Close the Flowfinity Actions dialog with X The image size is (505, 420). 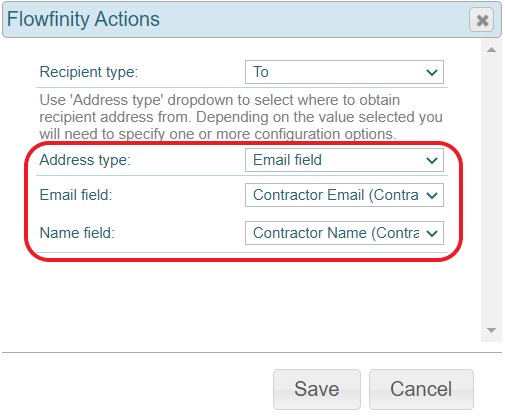point(481,20)
